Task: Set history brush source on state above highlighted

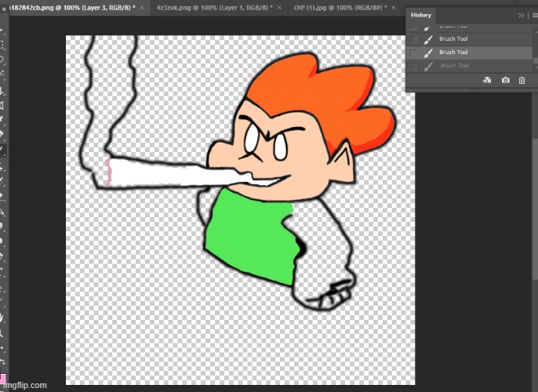Action: point(413,39)
